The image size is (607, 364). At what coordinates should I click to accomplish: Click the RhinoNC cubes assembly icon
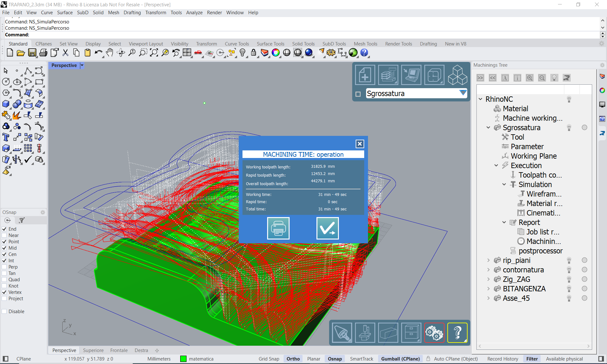pyautogui.click(x=457, y=75)
